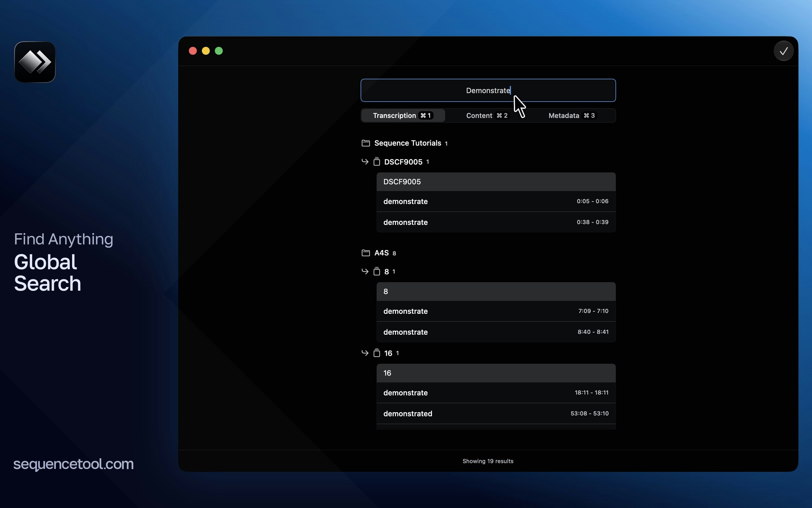
Task: Open demonstrate result at 8:40 - 8:41
Action: [496, 332]
